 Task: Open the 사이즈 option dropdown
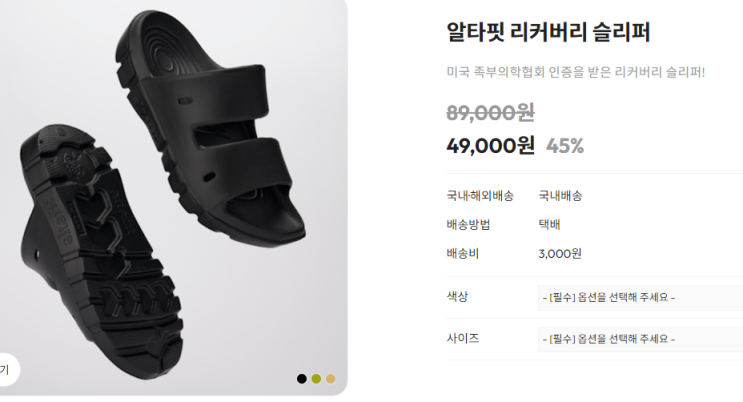pyautogui.click(x=640, y=339)
